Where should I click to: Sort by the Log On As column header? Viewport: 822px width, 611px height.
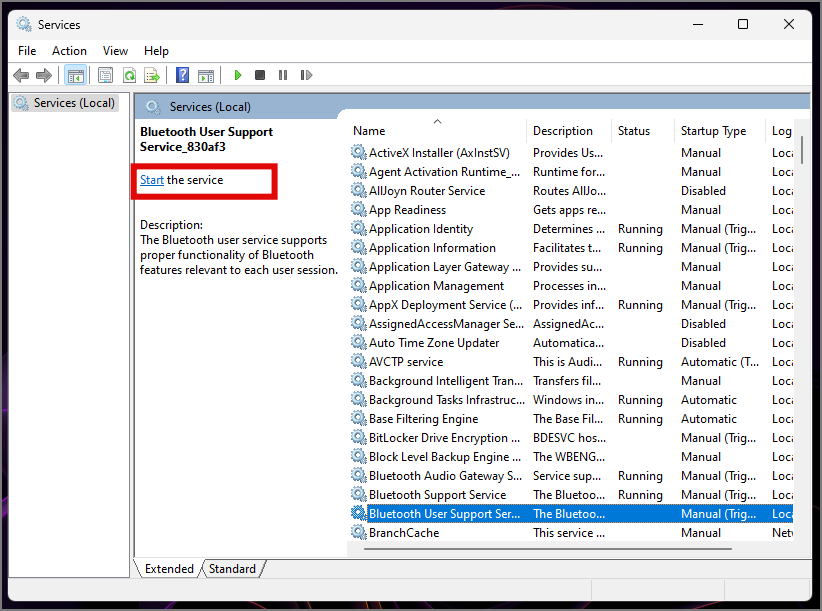[x=781, y=131]
